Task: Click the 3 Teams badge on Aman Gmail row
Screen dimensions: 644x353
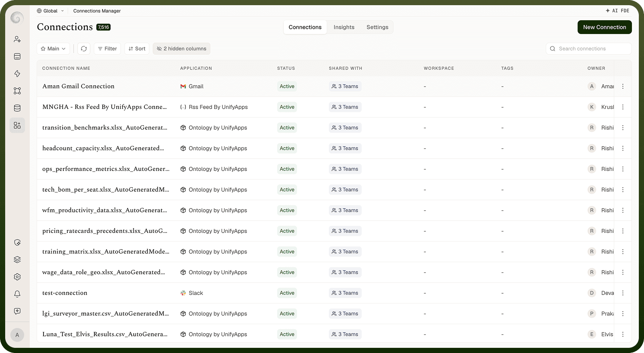Action: tap(345, 87)
